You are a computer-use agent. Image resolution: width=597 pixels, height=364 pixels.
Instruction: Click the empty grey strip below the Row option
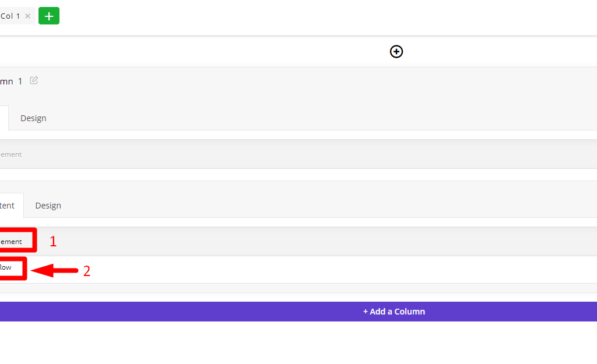point(298,288)
